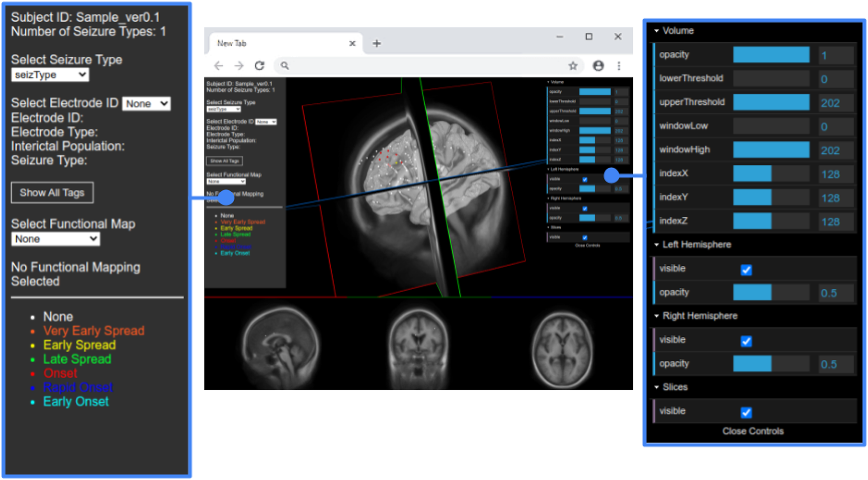868x480 pixels.
Task: Open the Select Electrode ID dropdown
Action: tap(146, 104)
